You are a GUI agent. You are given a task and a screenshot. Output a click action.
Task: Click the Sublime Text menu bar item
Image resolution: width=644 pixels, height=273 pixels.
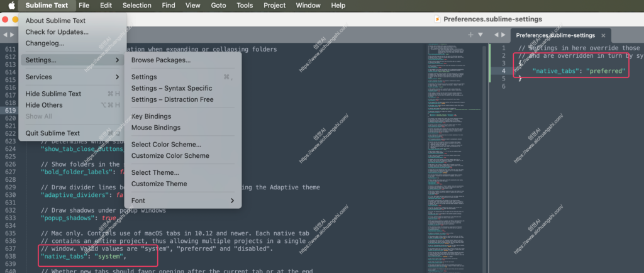point(47,5)
